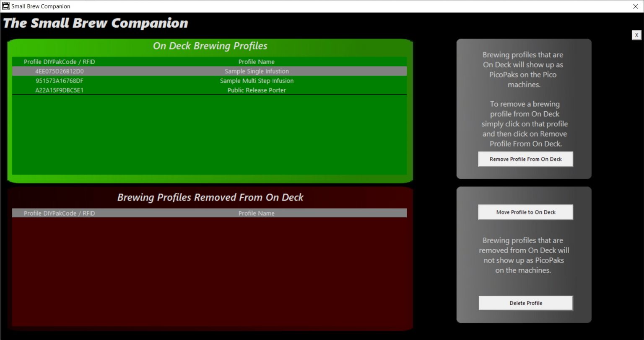Screen dimensions: 644x340
Task: Click On Deck table's Profile Name header
Action: click(256, 62)
